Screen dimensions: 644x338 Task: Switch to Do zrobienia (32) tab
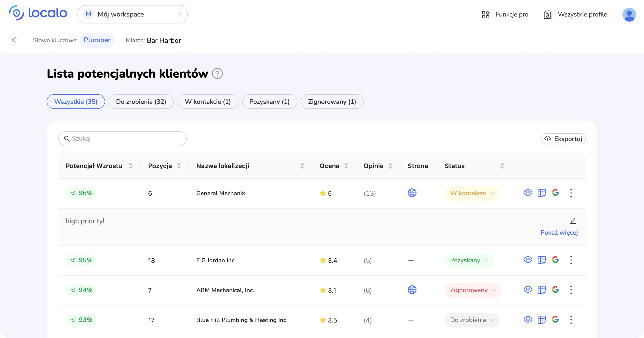coord(141,102)
